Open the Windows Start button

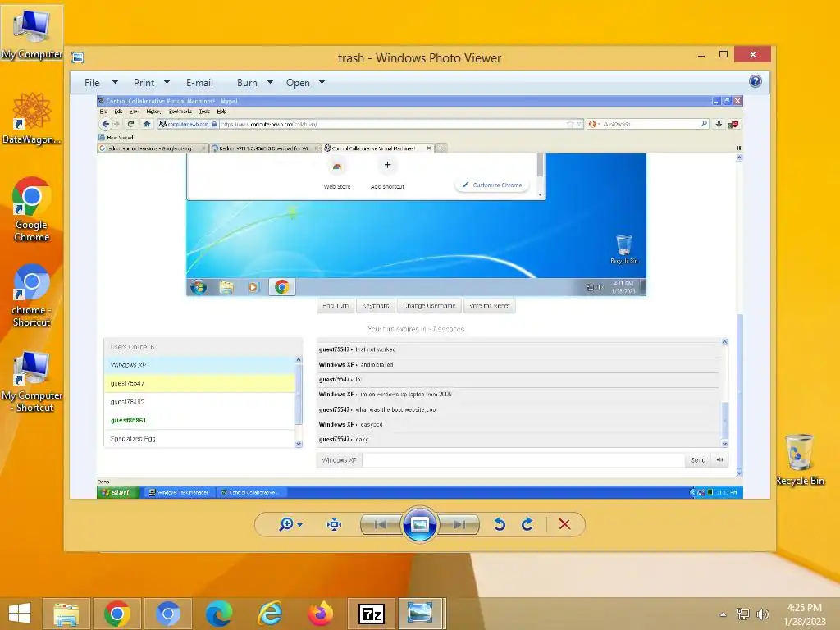pyautogui.click(x=20, y=614)
